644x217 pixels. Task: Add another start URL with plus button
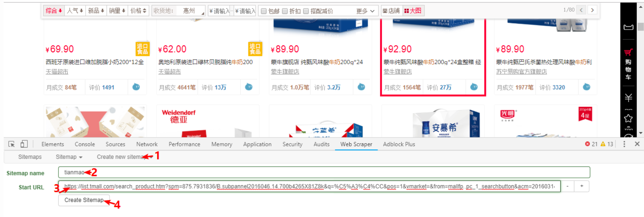click(582, 186)
